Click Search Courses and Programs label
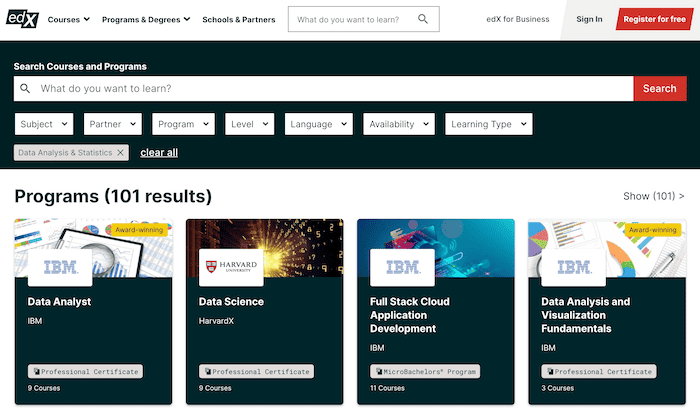This screenshot has height=410, width=700. (80, 67)
